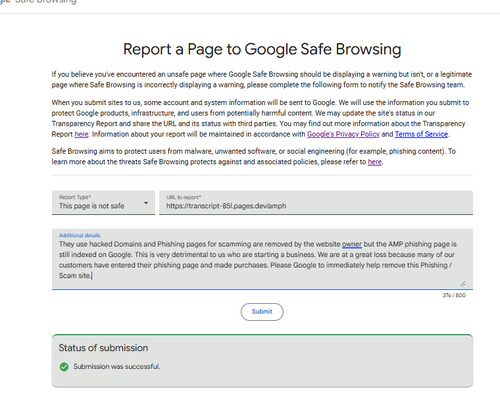Click the 'URL to report' field label
The height and width of the screenshot is (393, 500).
(x=184, y=197)
